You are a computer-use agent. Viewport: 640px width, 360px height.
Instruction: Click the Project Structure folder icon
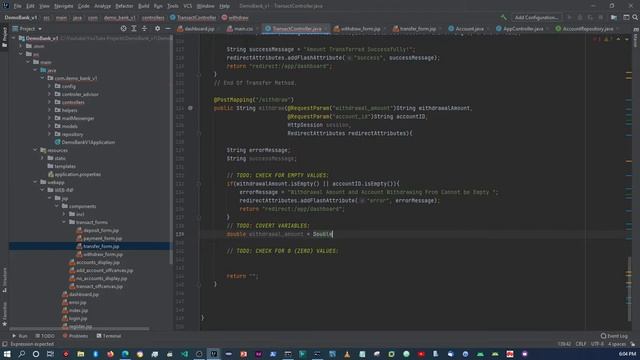point(614,18)
